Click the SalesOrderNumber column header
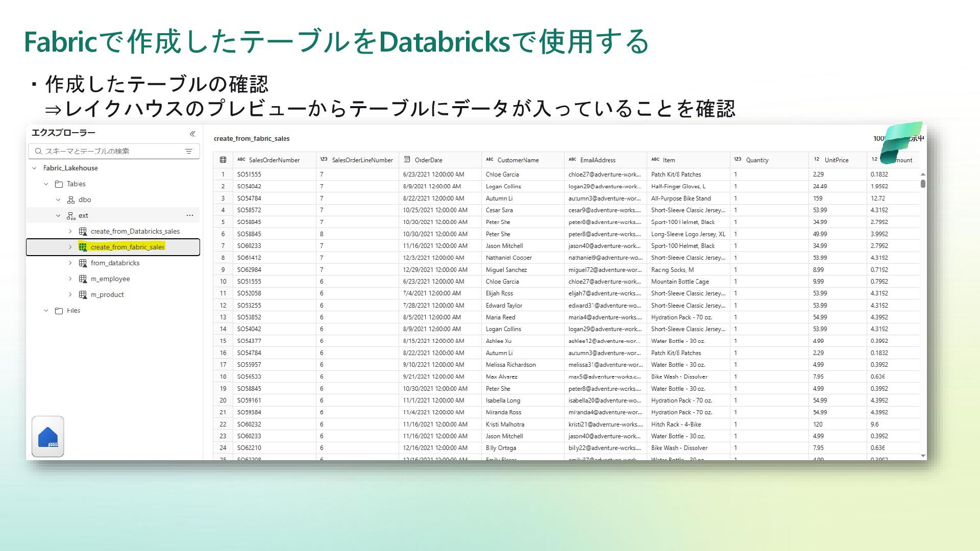The height and width of the screenshot is (551, 980). pos(274,160)
